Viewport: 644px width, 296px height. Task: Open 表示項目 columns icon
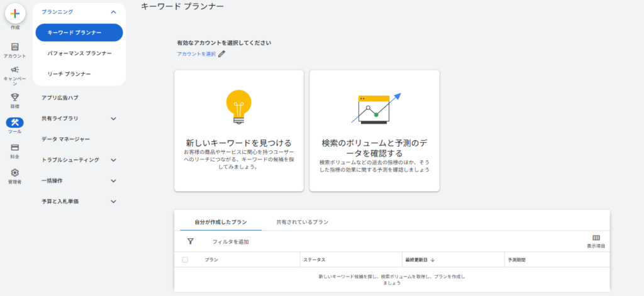(596, 238)
